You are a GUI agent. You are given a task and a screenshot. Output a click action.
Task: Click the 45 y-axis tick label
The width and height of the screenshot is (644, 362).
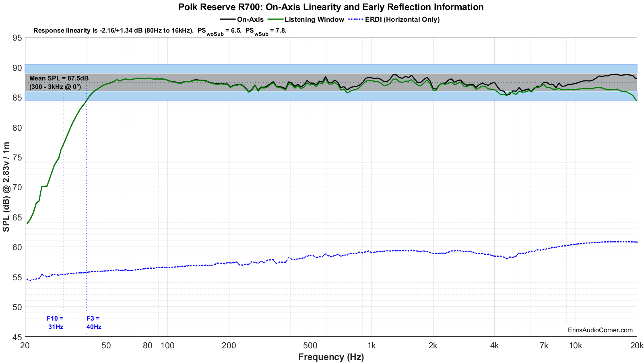point(17,337)
